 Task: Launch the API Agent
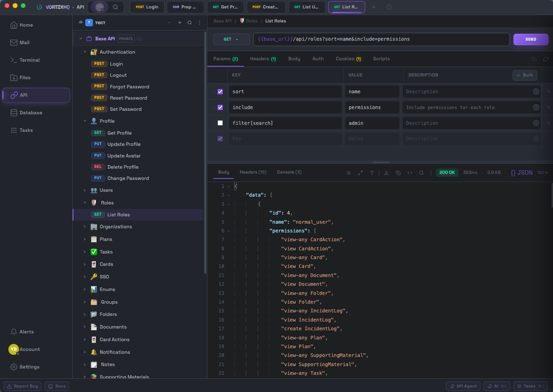463,386
